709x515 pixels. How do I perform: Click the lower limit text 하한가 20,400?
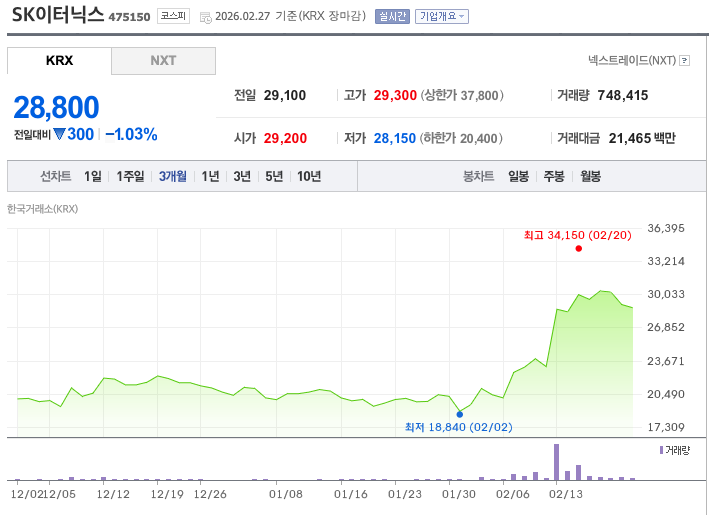click(461, 138)
